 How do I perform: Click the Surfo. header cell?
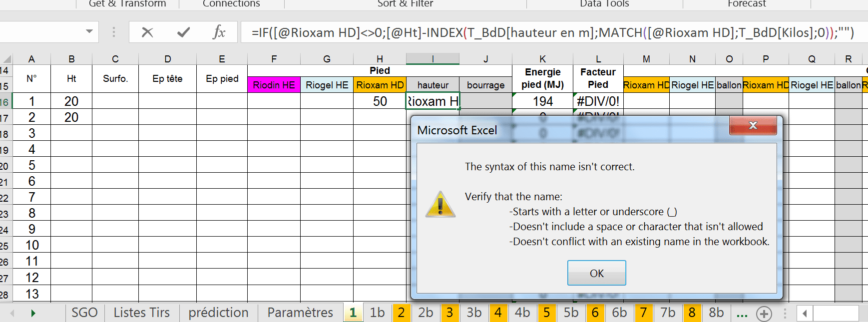point(115,78)
